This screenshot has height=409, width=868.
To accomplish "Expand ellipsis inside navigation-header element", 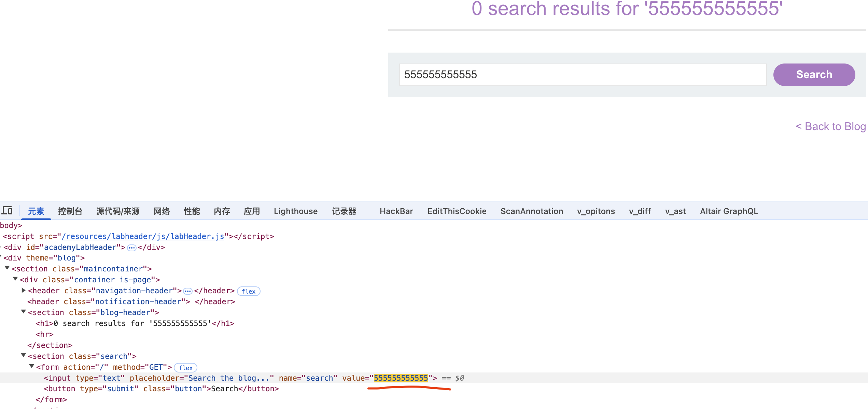I will tap(188, 291).
